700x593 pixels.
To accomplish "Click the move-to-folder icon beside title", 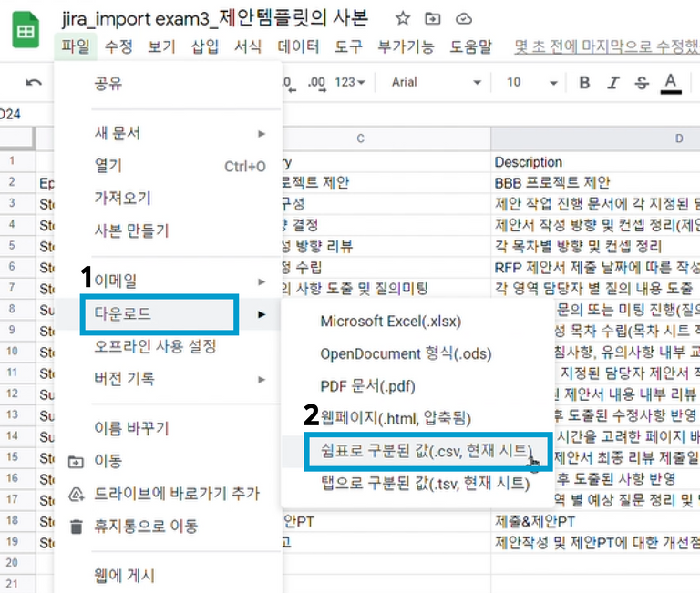I will pos(433,19).
